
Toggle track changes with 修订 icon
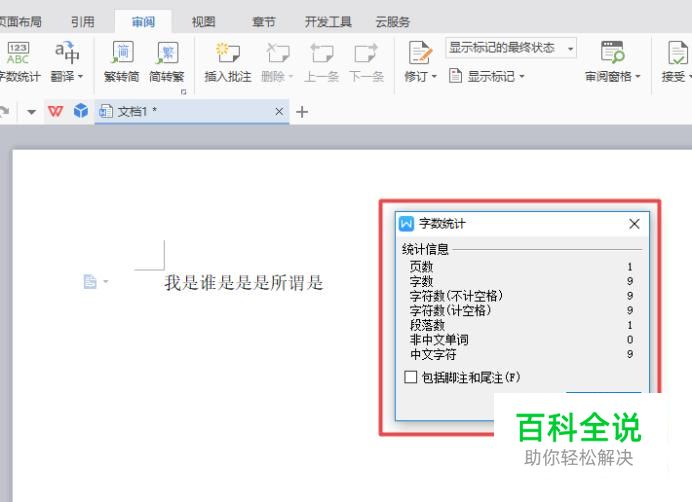(419, 53)
